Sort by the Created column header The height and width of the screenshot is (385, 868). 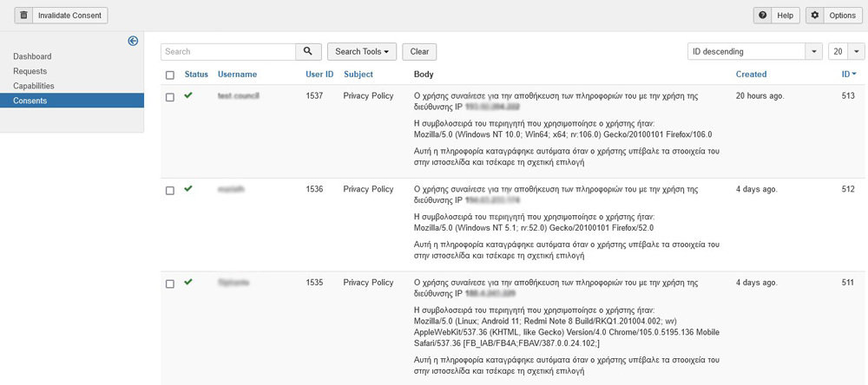click(x=751, y=75)
